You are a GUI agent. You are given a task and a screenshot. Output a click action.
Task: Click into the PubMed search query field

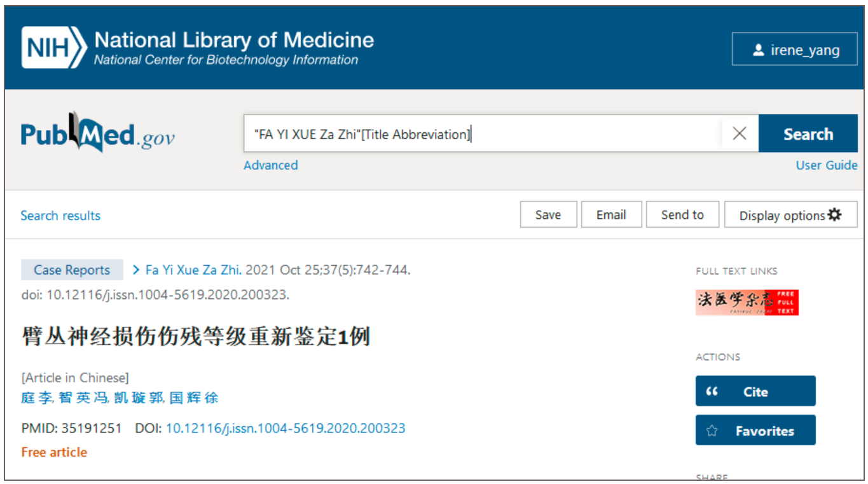click(483, 134)
